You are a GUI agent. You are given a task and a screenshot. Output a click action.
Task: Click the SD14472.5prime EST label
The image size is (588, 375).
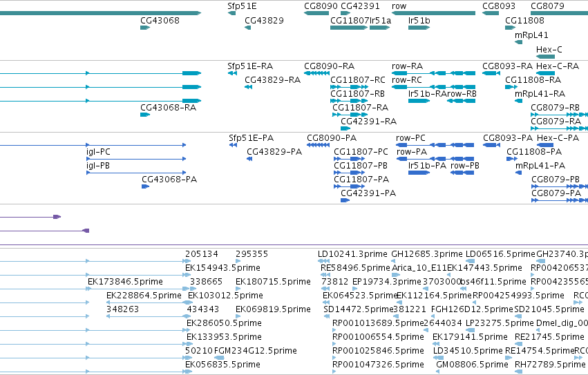pyautogui.click(x=358, y=309)
